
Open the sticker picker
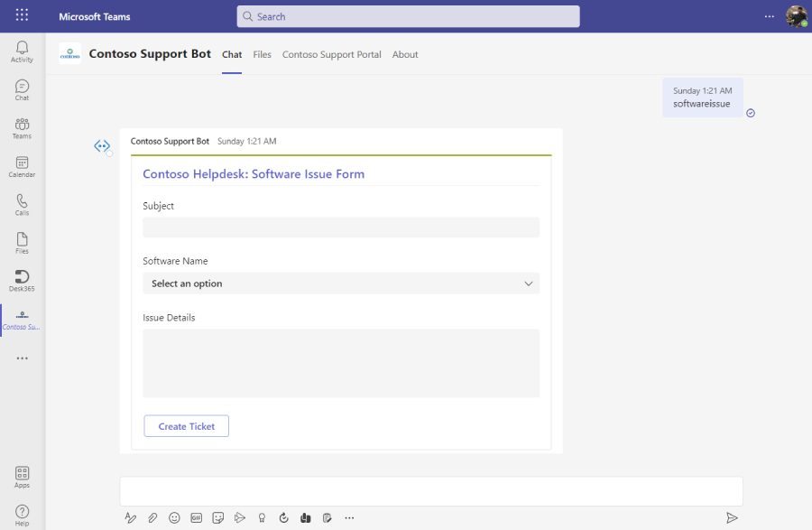tap(218, 517)
